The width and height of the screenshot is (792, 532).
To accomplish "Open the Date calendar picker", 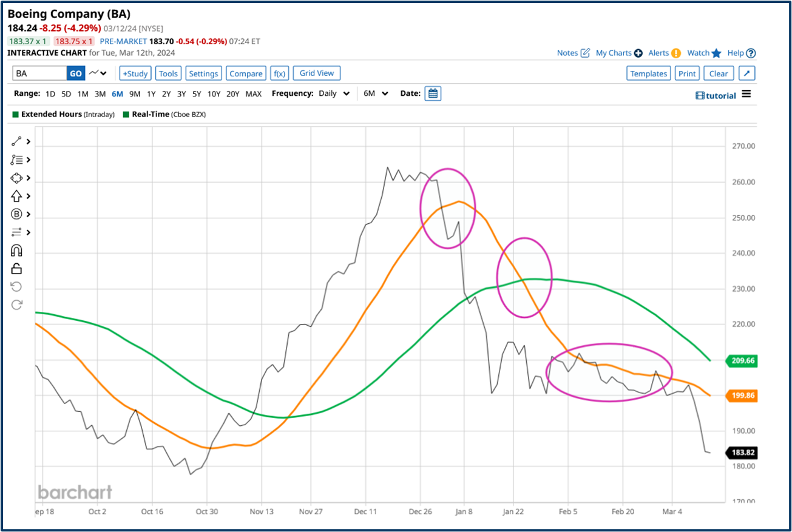I will click(x=433, y=93).
